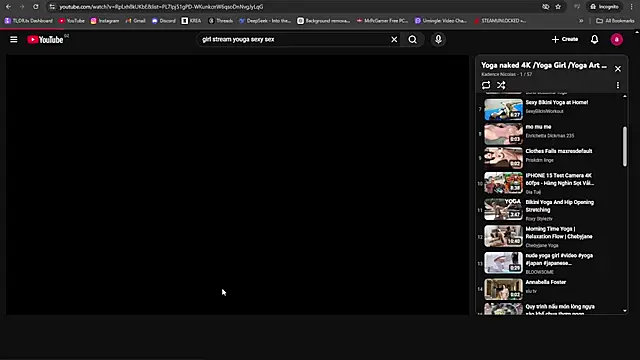Screen dimensions: 640x360
Task: Click the playlist panel scrollbar thumb
Action: 624,147
